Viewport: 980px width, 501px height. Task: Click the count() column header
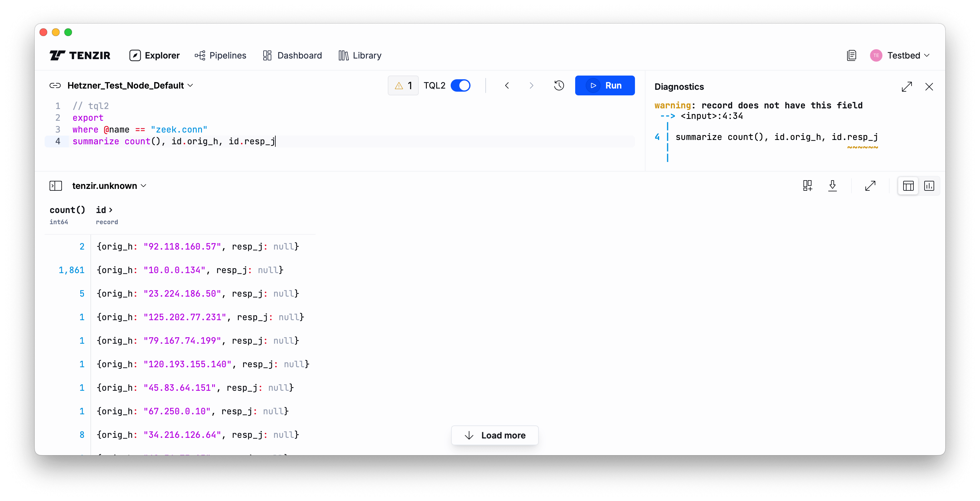[67, 210]
